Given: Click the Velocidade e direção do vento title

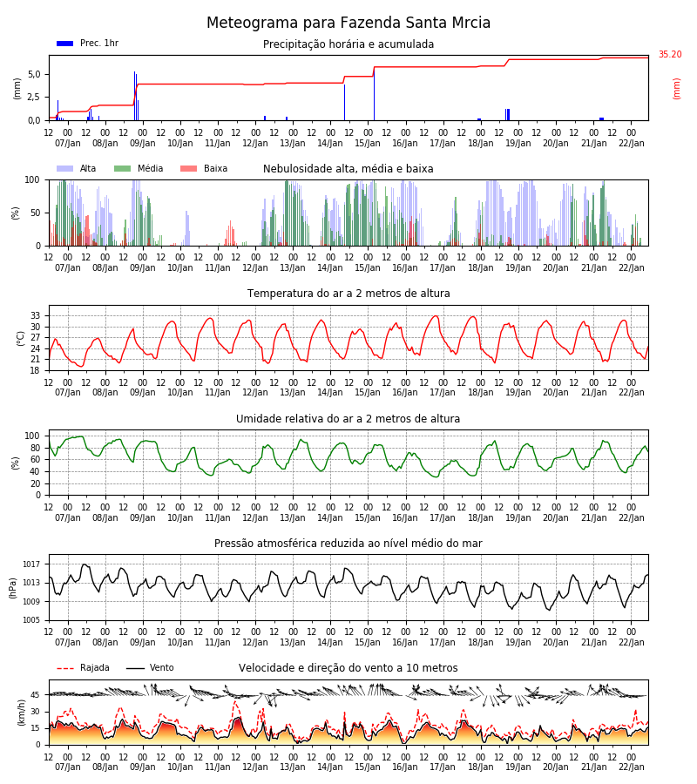Looking at the screenshot, I should pyautogui.click(x=348, y=668).
